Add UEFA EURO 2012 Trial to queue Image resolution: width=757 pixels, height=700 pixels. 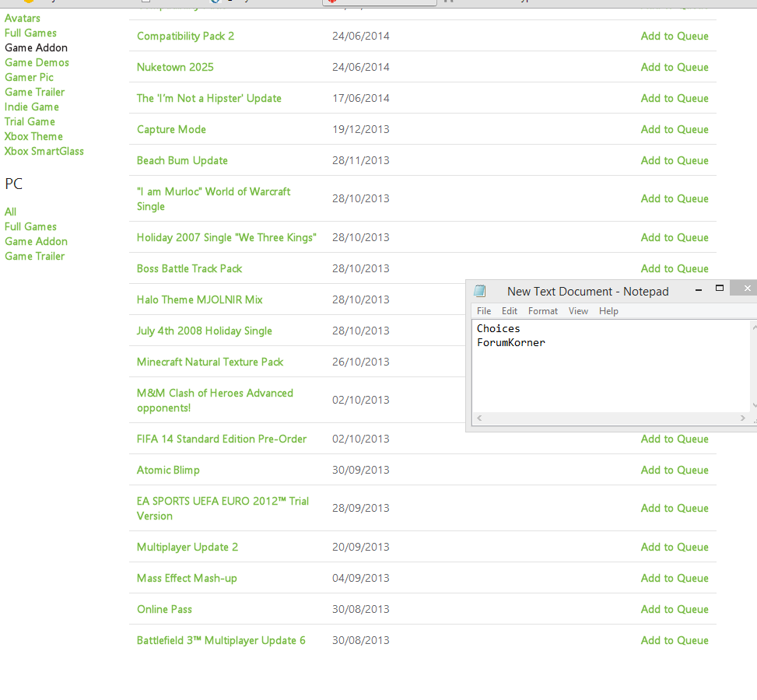click(675, 509)
